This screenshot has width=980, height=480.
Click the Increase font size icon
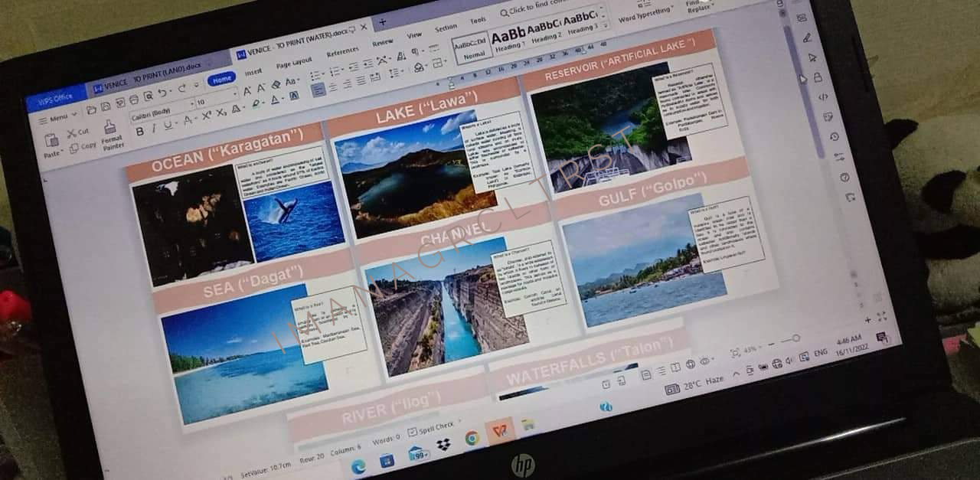[x=247, y=91]
